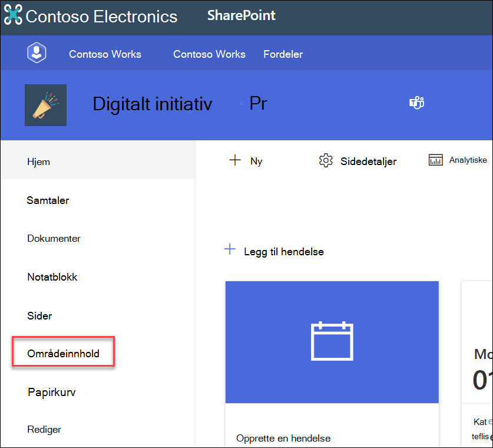The image size is (493, 448).
Task: Click the Digitalt initiativ megaphone site logo
Action: pyautogui.click(x=45, y=105)
